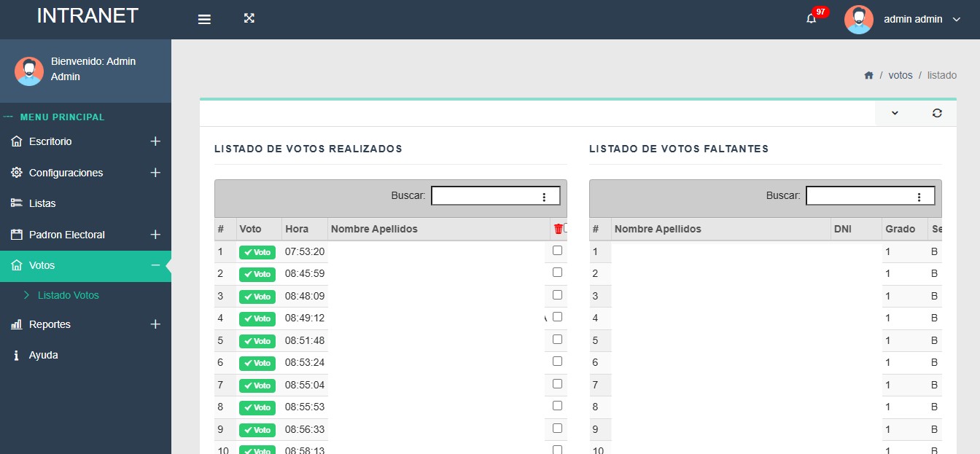Open the admin admin user dropdown arrow
The height and width of the screenshot is (454, 980).
957,20
